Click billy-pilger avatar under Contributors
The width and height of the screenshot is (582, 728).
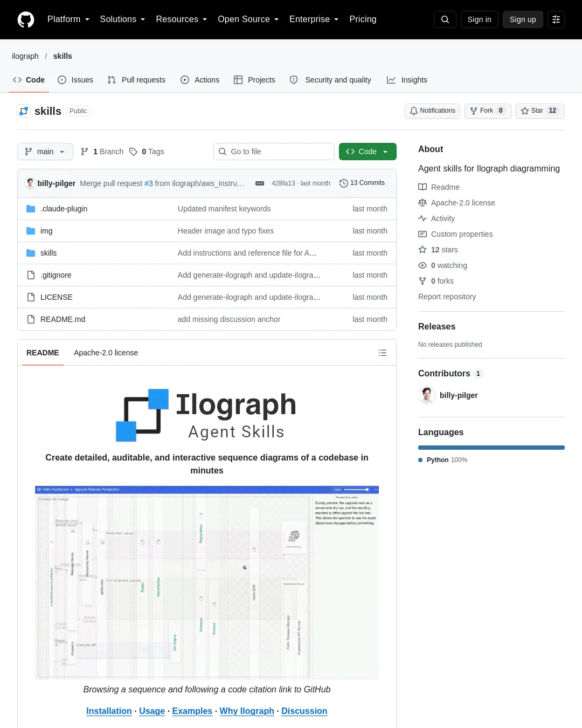427,395
